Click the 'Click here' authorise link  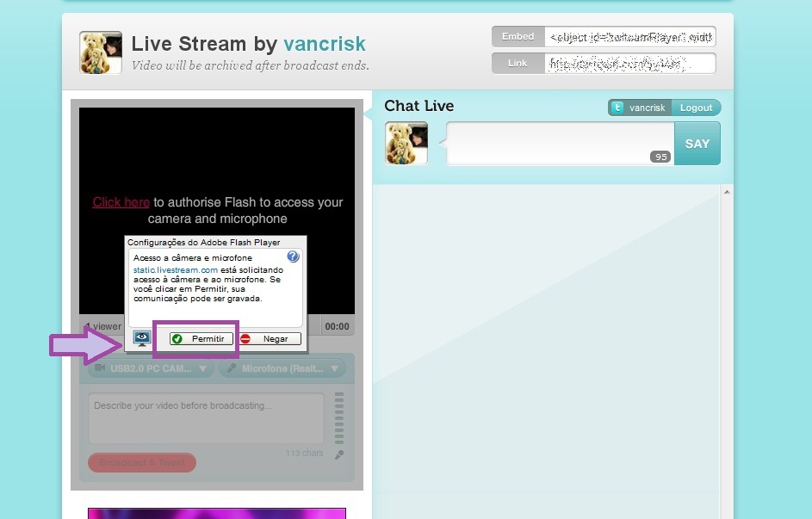click(x=121, y=202)
